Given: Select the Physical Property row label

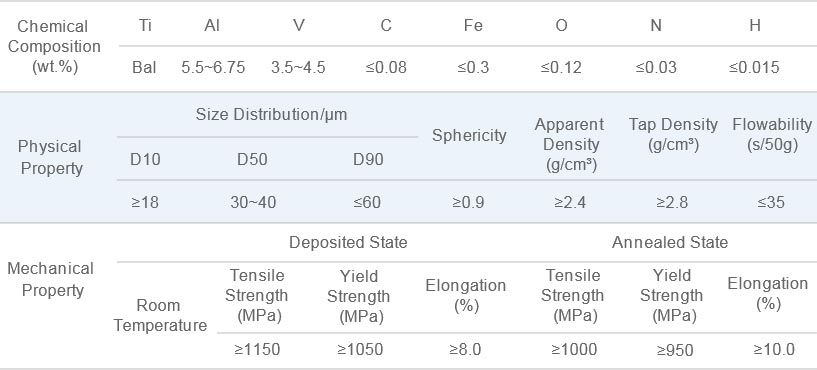Looking at the screenshot, I should [x=50, y=157].
